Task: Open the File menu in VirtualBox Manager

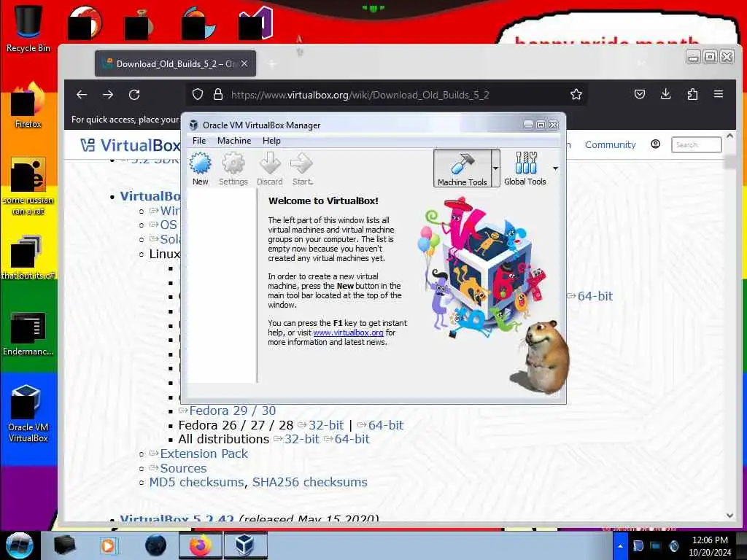Action: coord(199,141)
